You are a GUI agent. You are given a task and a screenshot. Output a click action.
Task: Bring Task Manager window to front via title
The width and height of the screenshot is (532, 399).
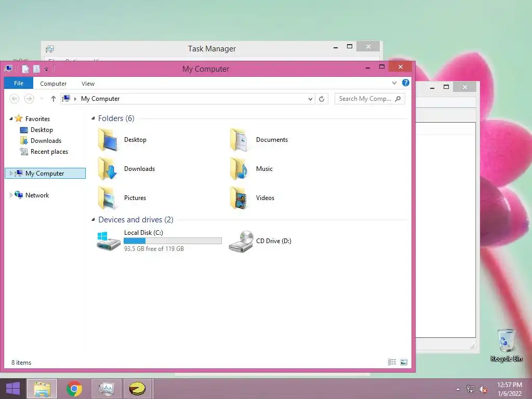coord(212,49)
